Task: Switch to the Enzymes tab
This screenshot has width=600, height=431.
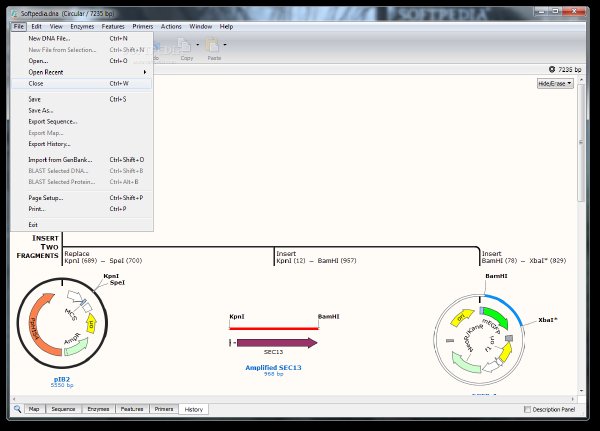Action: (98, 409)
